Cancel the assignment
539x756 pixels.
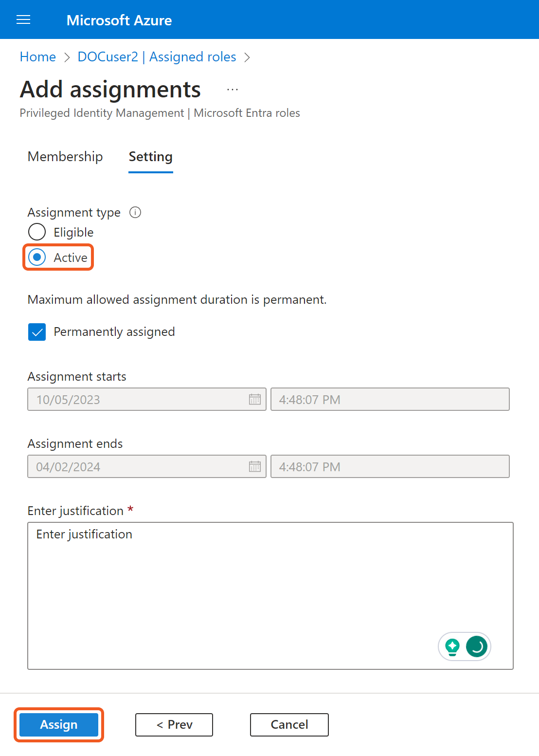[x=289, y=725]
